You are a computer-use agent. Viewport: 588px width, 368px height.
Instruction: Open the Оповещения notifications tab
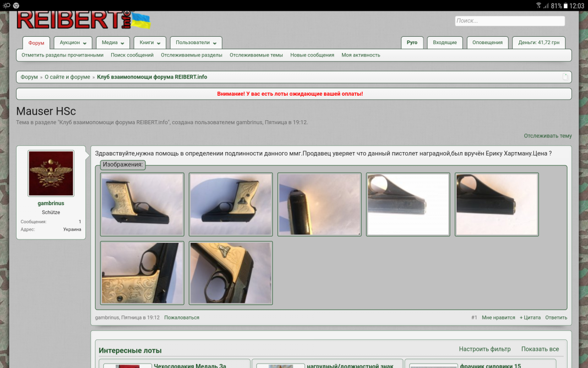(487, 43)
